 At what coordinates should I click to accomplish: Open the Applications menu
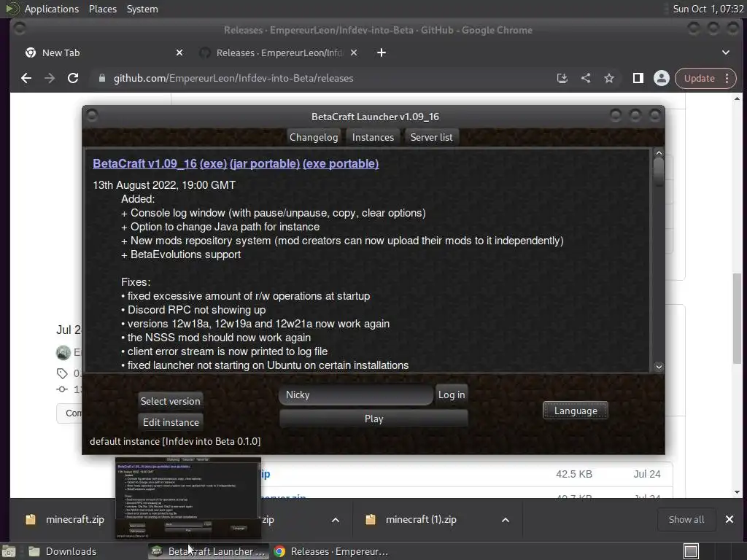(x=52, y=9)
